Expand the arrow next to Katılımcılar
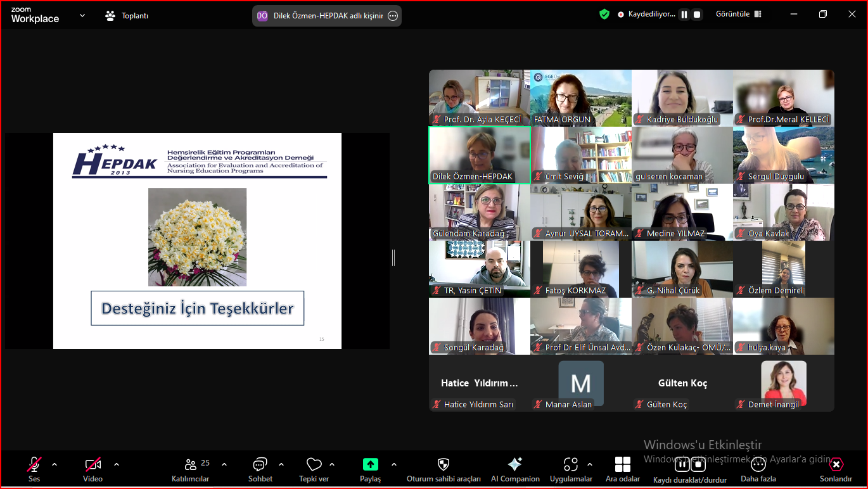 pos(224,464)
